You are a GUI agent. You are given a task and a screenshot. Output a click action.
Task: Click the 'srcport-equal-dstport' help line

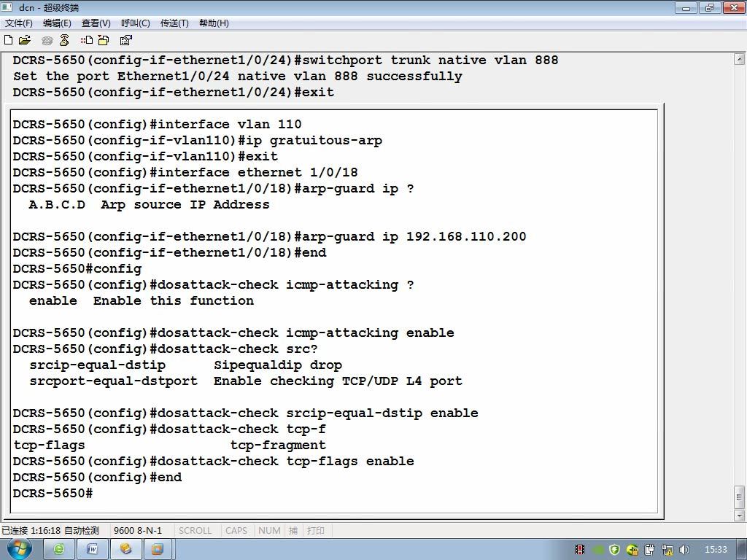point(245,381)
